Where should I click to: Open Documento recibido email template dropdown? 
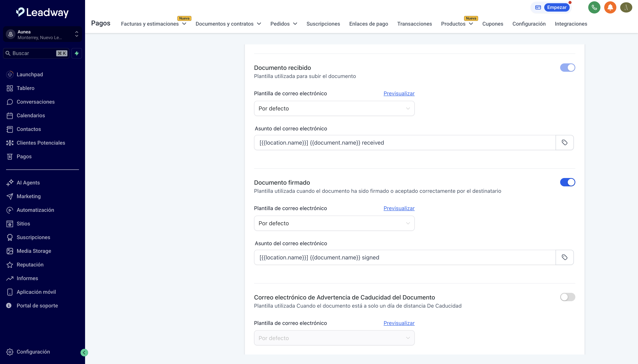(334, 109)
